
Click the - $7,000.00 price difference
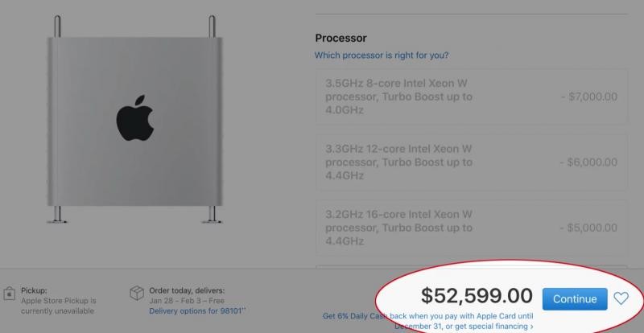(588, 97)
